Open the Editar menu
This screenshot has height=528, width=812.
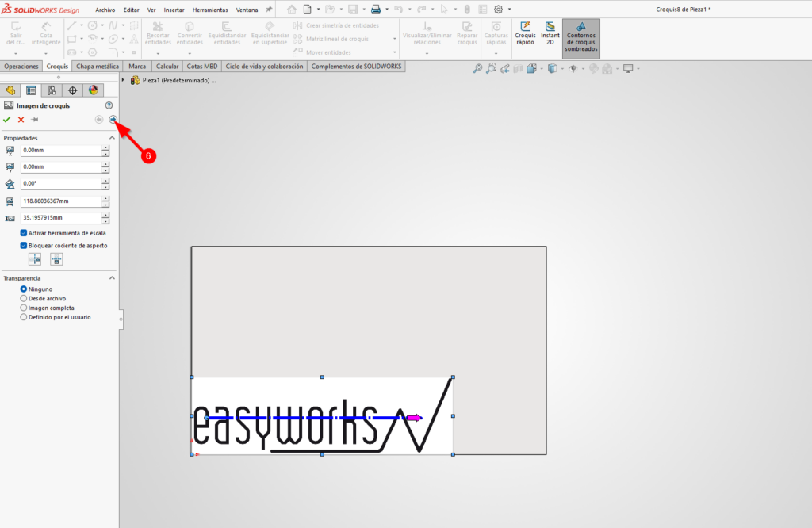click(131, 10)
